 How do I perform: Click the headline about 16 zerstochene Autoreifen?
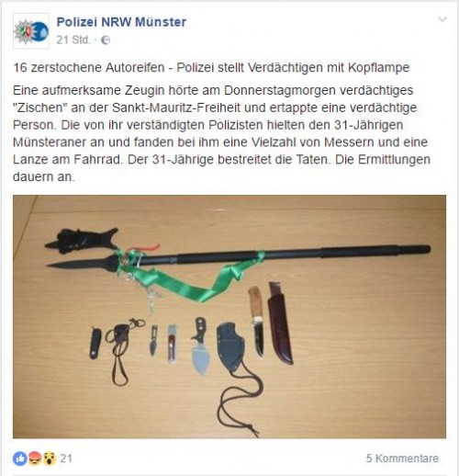[211, 67]
